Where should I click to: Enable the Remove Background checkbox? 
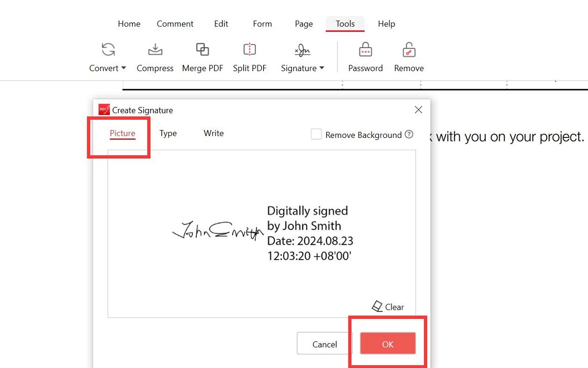click(316, 134)
